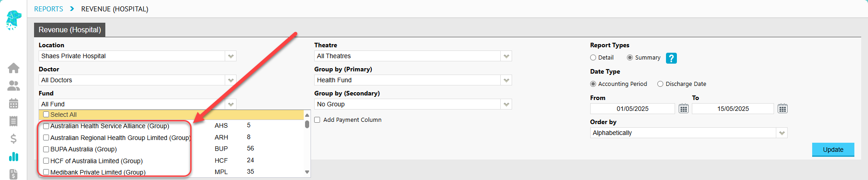Open the Calendar sidebar icon
The width and height of the screenshot is (868, 180).
pyautogui.click(x=14, y=103)
